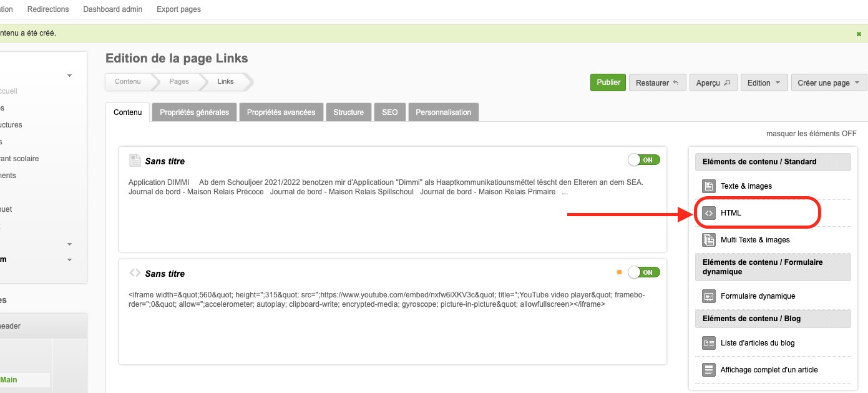Image resolution: width=868 pixels, height=393 pixels.
Task: Click the Liste d'articles du blog icon
Action: 708,342
